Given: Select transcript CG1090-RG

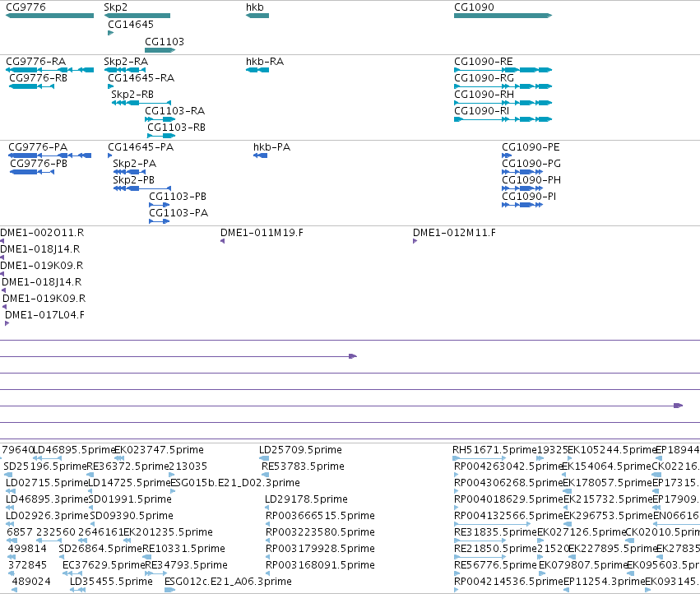Looking at the screenshot, I should tap(503, 86).
